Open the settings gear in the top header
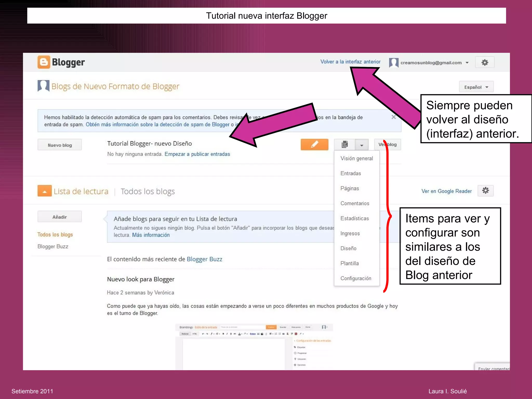 (x=484, y=62)
